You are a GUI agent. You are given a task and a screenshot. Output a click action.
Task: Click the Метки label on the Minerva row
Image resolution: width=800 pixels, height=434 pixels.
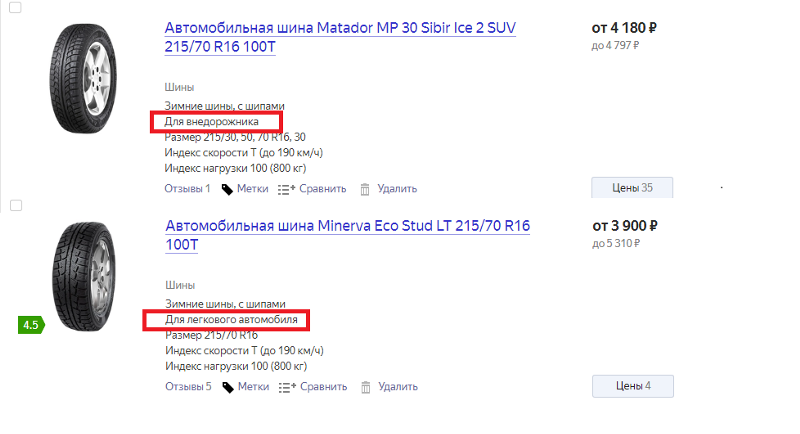click(254, 387)
